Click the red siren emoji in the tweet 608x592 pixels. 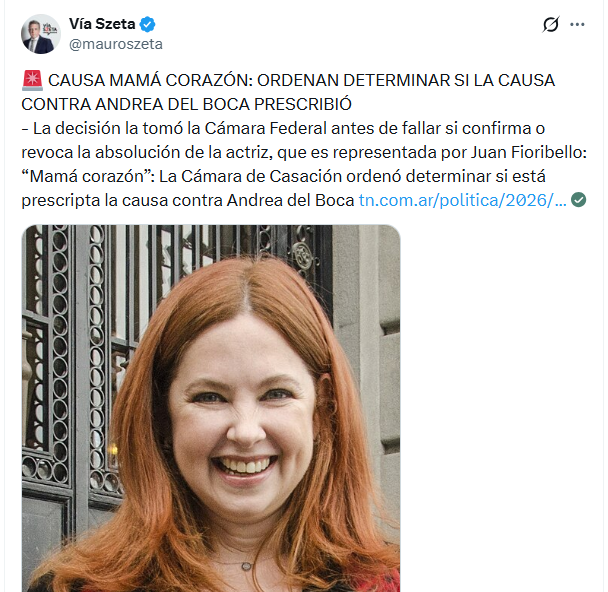point(32,80)
